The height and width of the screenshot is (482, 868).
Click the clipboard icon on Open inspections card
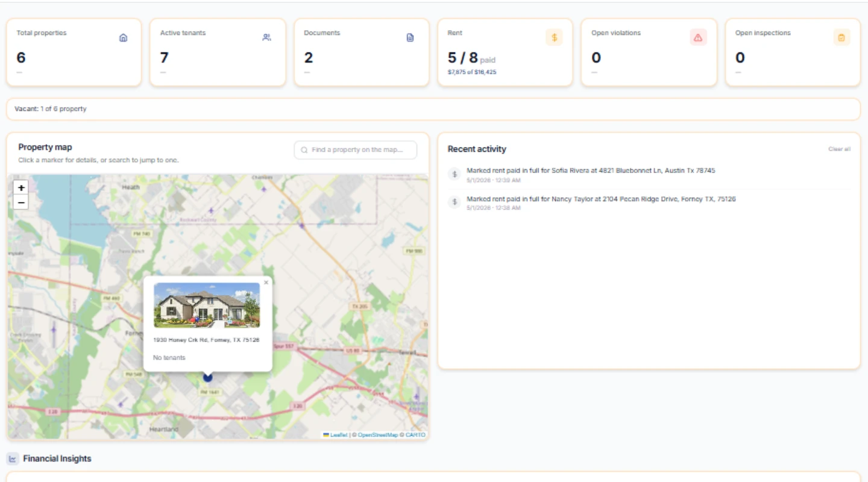pyautogui.click(x=841, y=37)
